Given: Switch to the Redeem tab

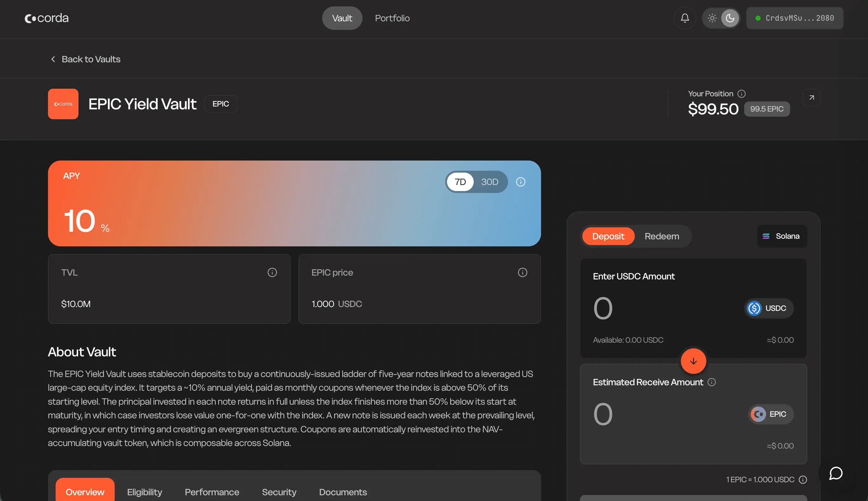Looking at the screenshot, I should click(x=662, y=237).
